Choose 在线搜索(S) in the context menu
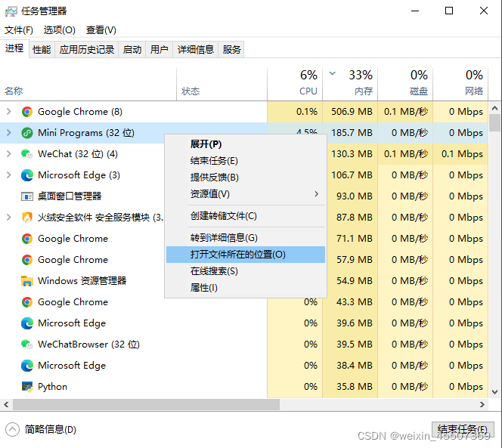This screenshot has width=502, height=448. coord(246,271)
